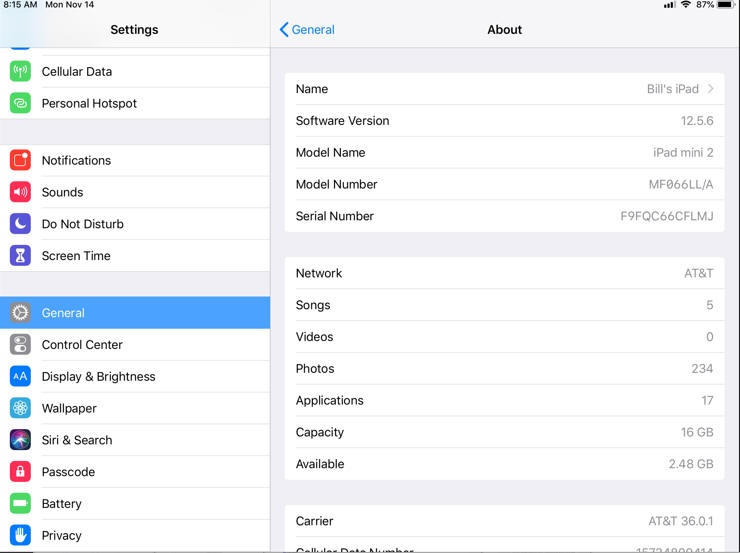Tap Software Version value 12.5.6
The height and width of the screenshot is (553, 740).
697,121
